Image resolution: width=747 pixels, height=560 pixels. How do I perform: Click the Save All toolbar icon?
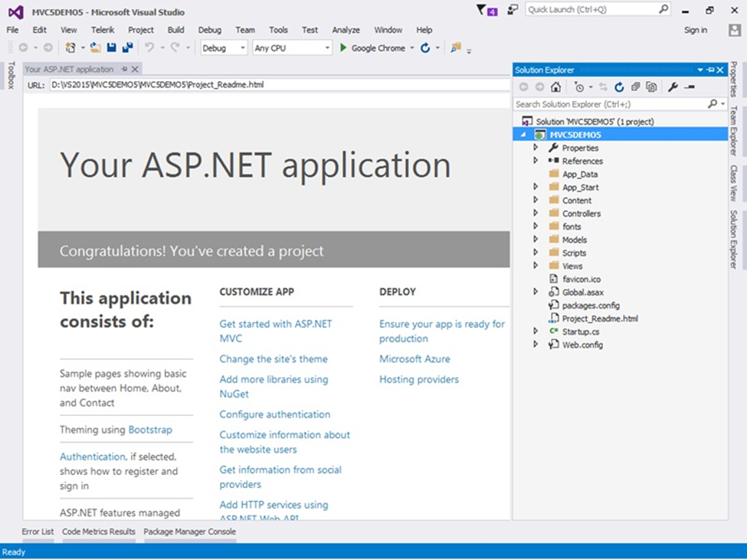coord(127,47)
